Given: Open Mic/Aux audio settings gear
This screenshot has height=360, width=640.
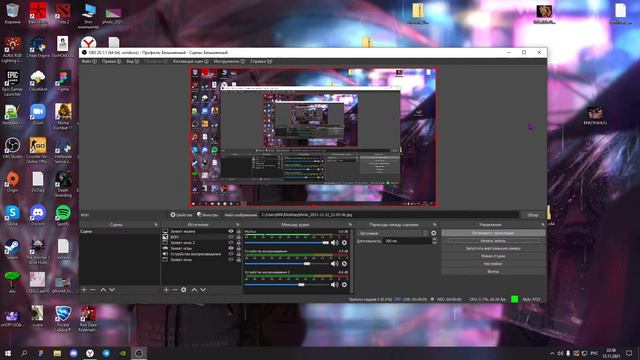Looking at the screenshot, I should click(x=344, y=242).
